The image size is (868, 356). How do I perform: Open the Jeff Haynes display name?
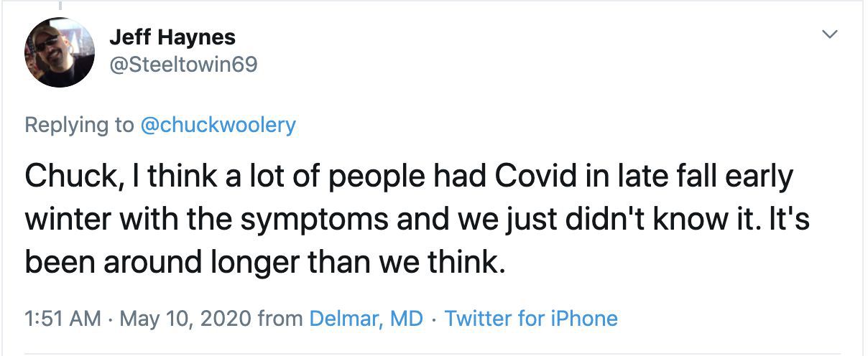tap(172, 37)
